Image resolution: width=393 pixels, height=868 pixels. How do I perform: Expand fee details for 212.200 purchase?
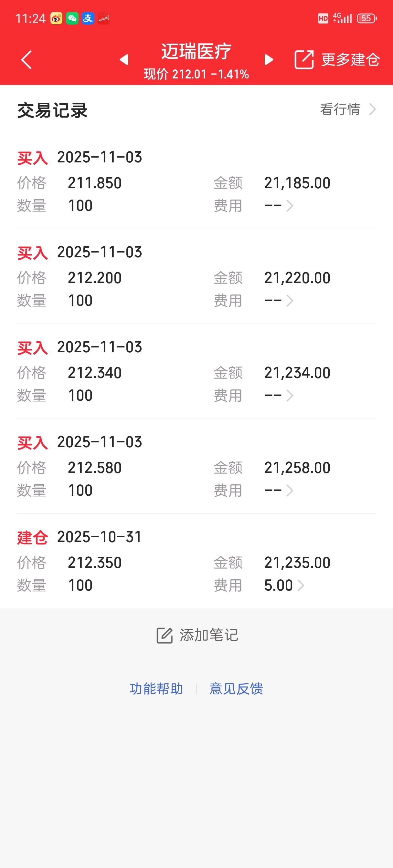pyautogui.click(x=290, y=301)
